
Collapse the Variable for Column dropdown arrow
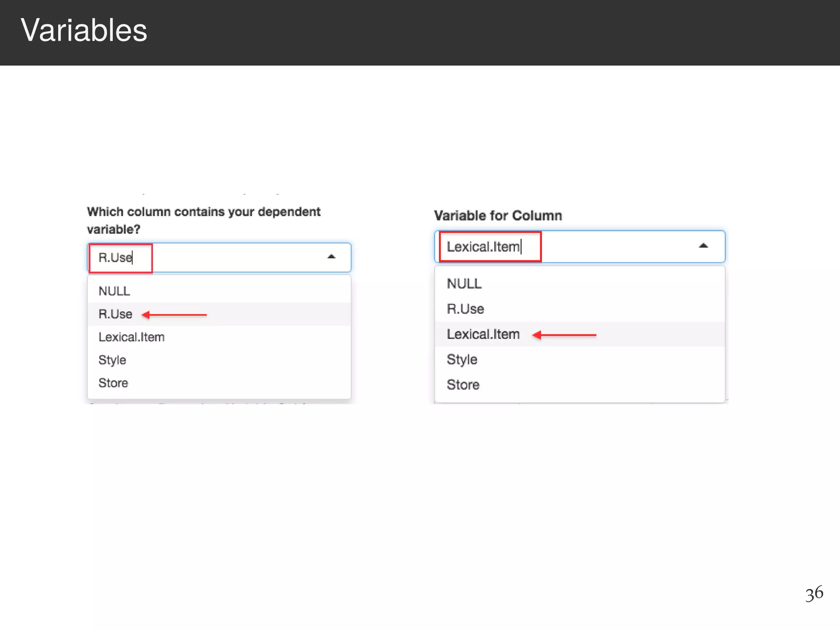703,246
